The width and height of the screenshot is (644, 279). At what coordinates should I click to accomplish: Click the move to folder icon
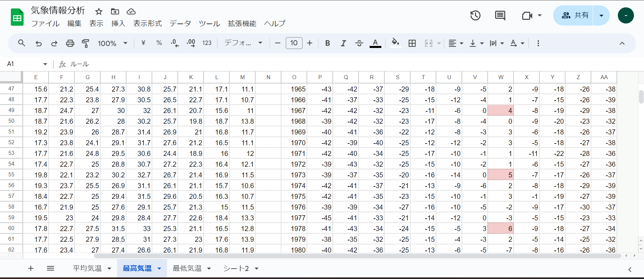pos(115,12)
